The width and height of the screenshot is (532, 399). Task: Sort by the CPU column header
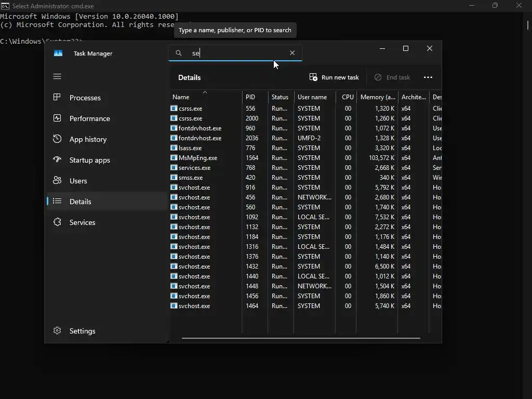[x=346, y=97]
